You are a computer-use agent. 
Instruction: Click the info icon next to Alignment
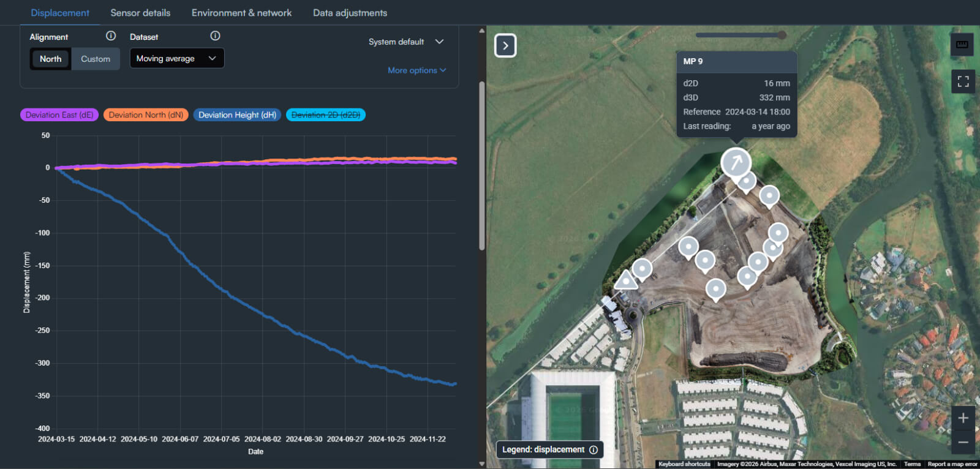(111, 36)
